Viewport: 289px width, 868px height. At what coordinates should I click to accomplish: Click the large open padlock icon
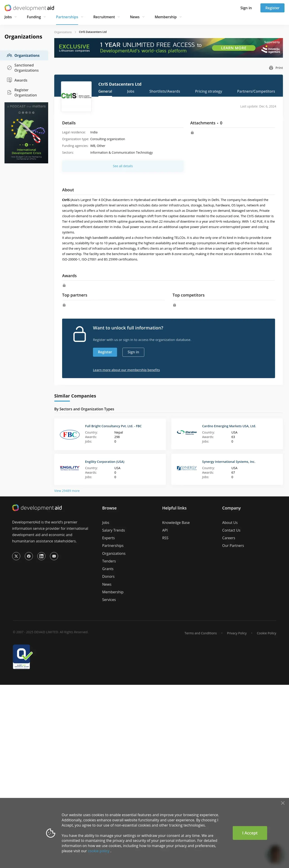pyautogui.click(x=79, y=334)
